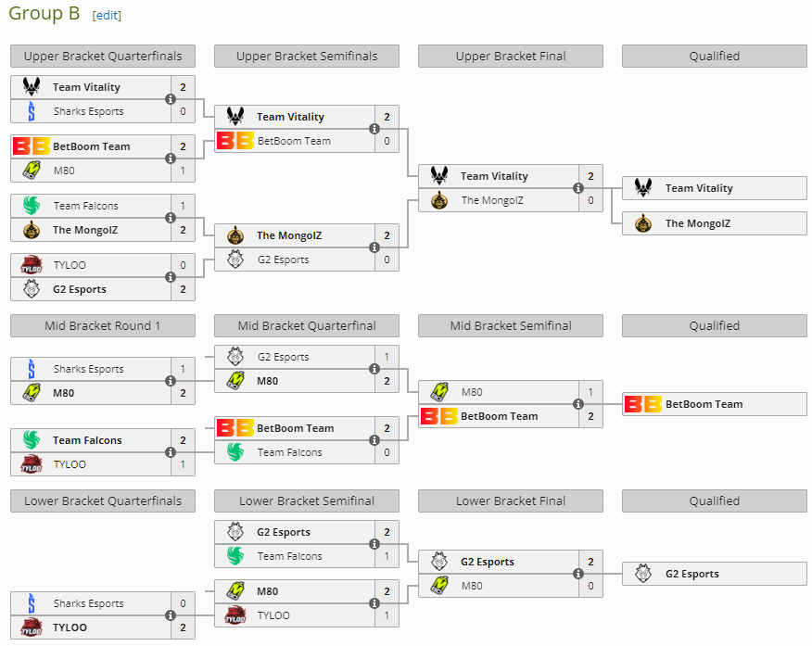Click the Group B heading
Image resolution: width=812 pixels, height=646 pixels.
pyautogui.click(x=44, y=14)
